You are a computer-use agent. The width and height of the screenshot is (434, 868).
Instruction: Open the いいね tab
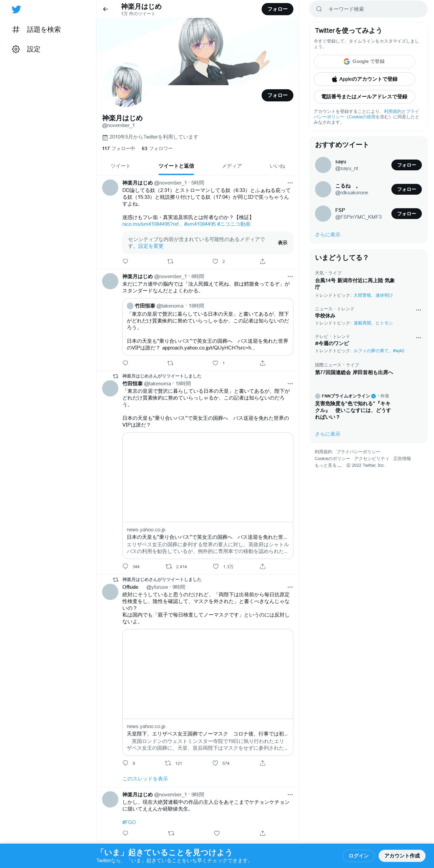coord(277,166)
